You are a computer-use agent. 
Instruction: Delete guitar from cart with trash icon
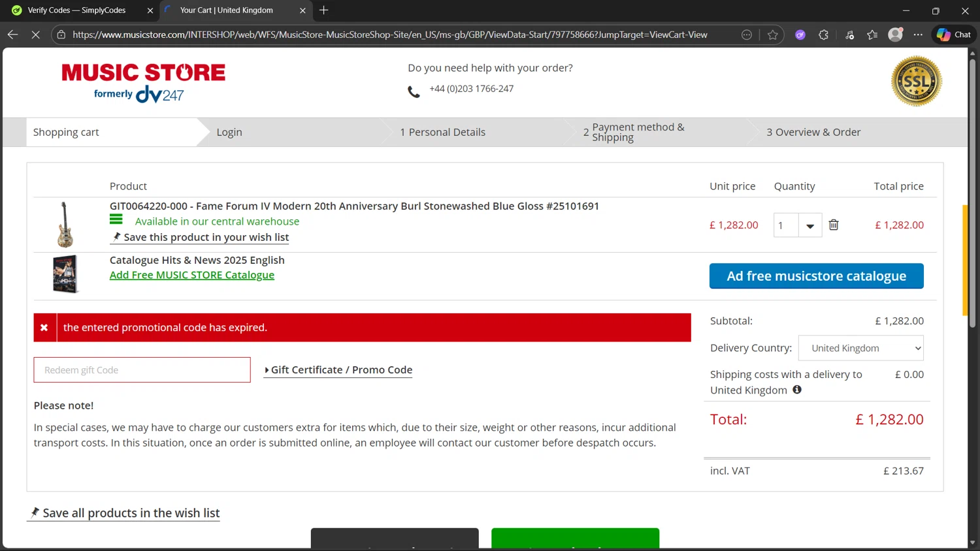(x=834, y=225)
